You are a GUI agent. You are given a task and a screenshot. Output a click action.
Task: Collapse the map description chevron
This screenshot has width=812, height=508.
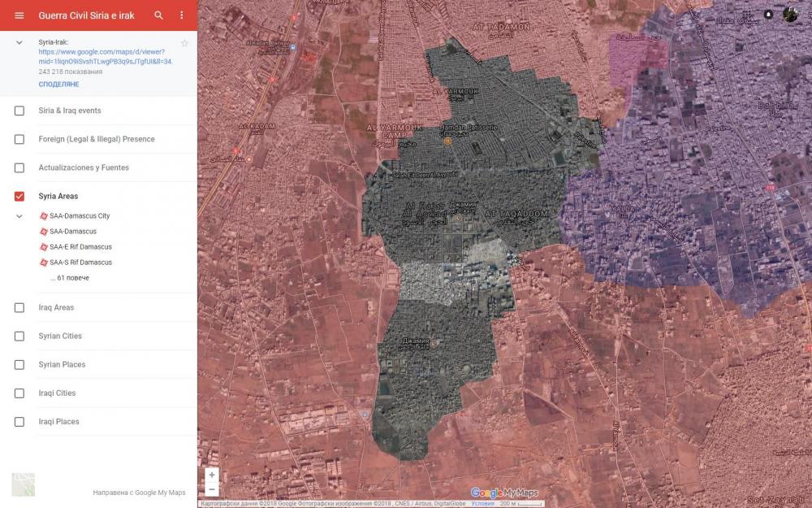[19, 42]
